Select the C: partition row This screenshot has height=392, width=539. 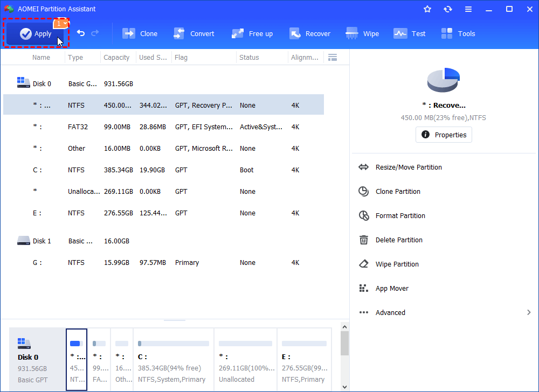162,170
